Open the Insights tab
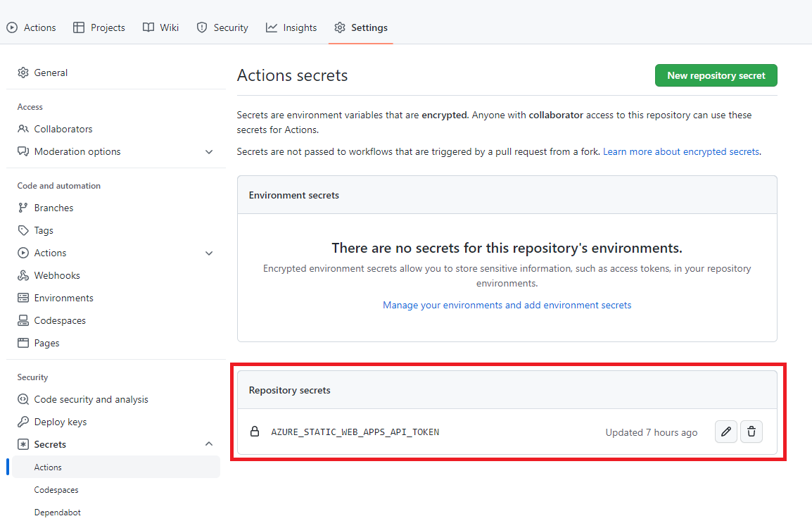The width and height of the screenshot is (812, 528). coord(291,27)
